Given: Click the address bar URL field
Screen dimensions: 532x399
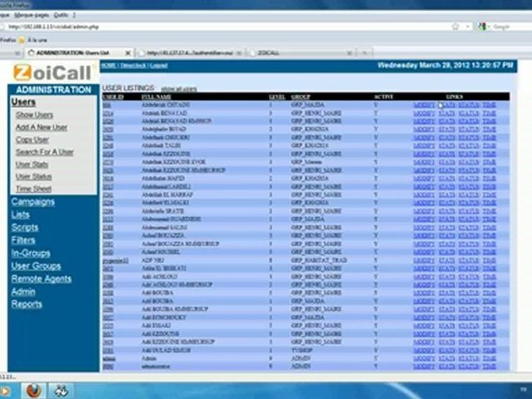Looking at the screenshot, I should (x=224, y=27).
